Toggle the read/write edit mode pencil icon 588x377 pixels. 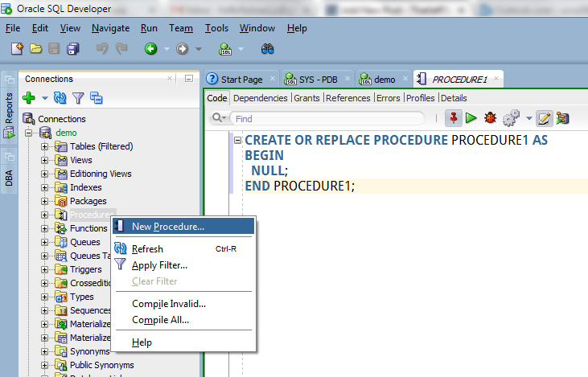point(544,118)
